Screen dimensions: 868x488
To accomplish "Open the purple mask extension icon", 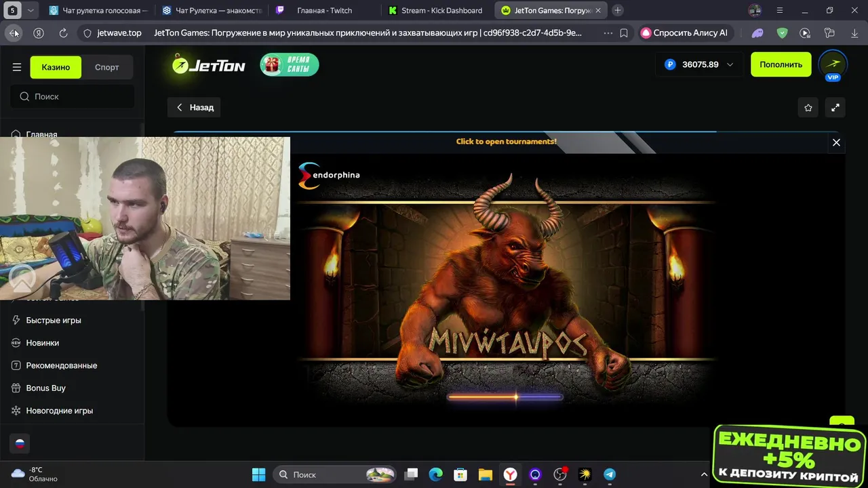I will click(x=757, y=33).
